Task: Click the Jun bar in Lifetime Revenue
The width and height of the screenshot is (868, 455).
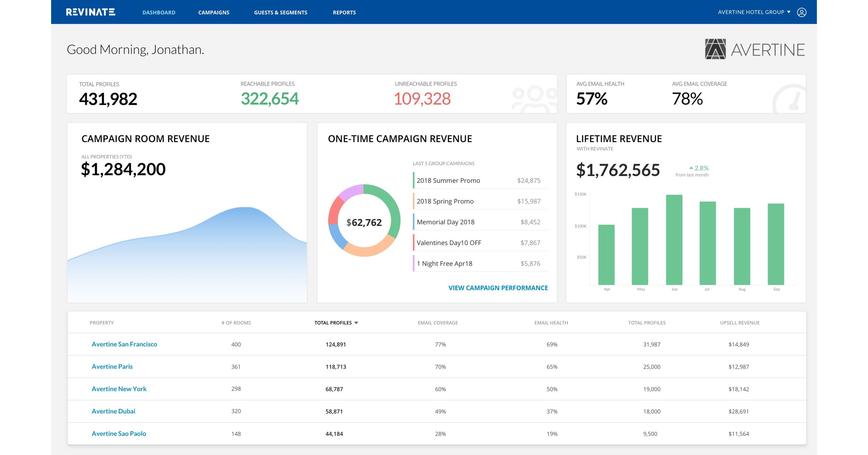Action: [x=674, y=240]
